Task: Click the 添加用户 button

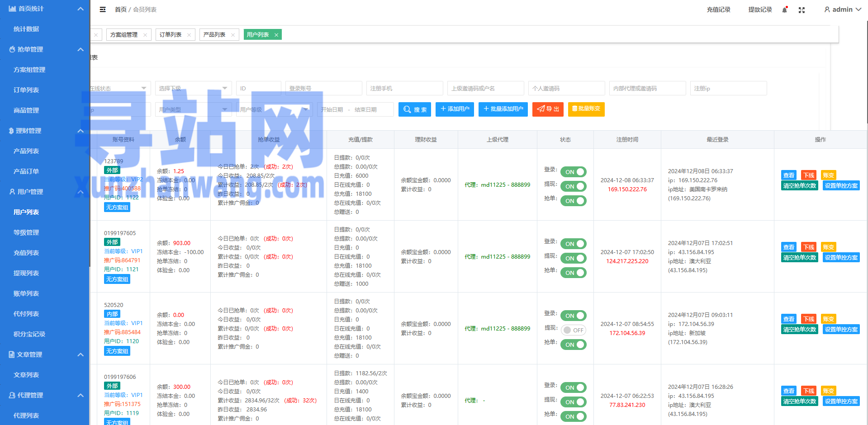Action: [x=455, y=109]
